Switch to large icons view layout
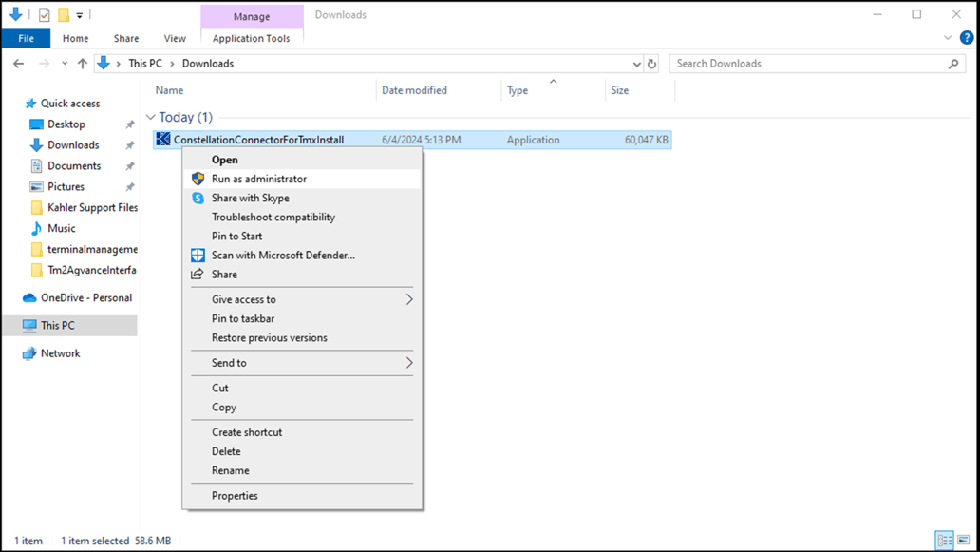The image size is (980, 552). coord(964,541)
